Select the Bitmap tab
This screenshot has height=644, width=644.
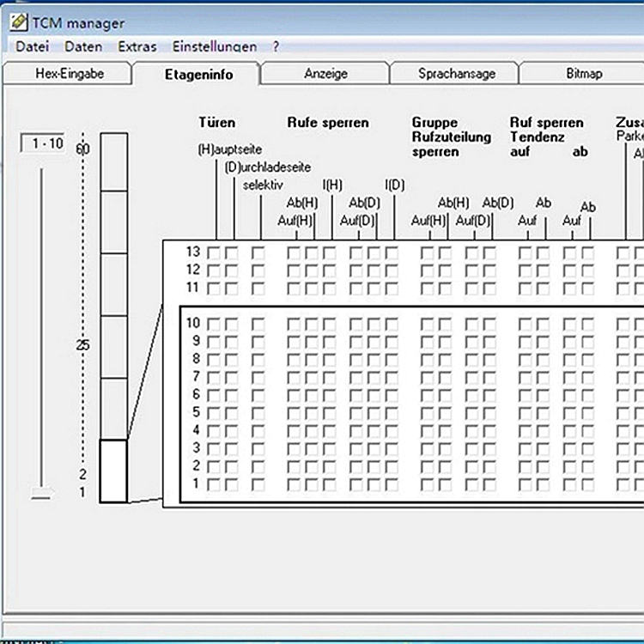point(584,74)
